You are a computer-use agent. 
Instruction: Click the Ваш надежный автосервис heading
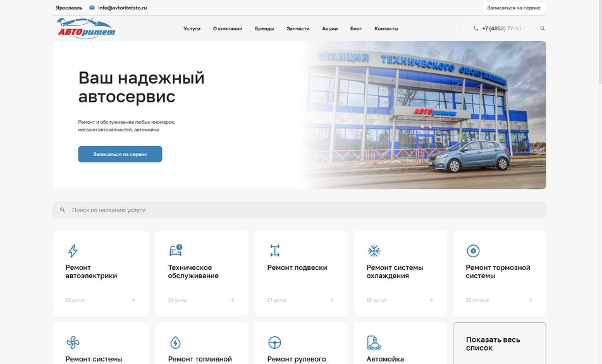coord(141,87)
